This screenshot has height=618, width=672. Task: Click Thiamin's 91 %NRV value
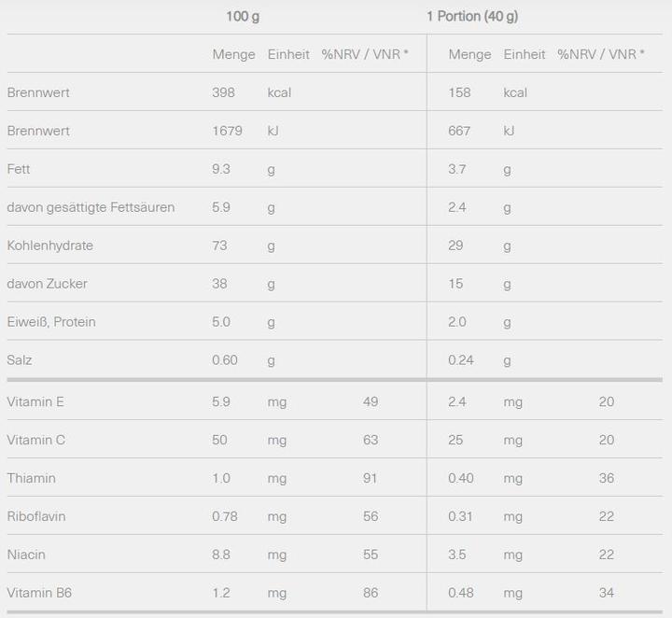click(x=371, y=478)
